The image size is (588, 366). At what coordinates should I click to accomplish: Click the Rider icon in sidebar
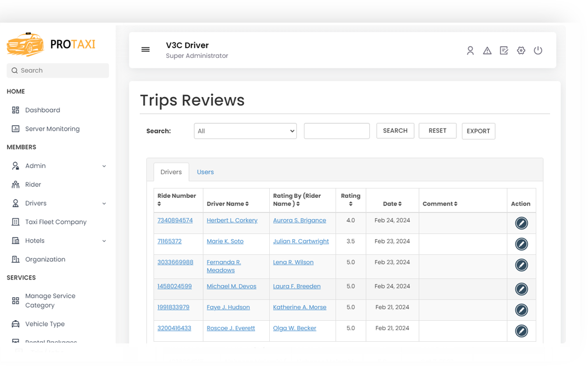pos(15,184)
